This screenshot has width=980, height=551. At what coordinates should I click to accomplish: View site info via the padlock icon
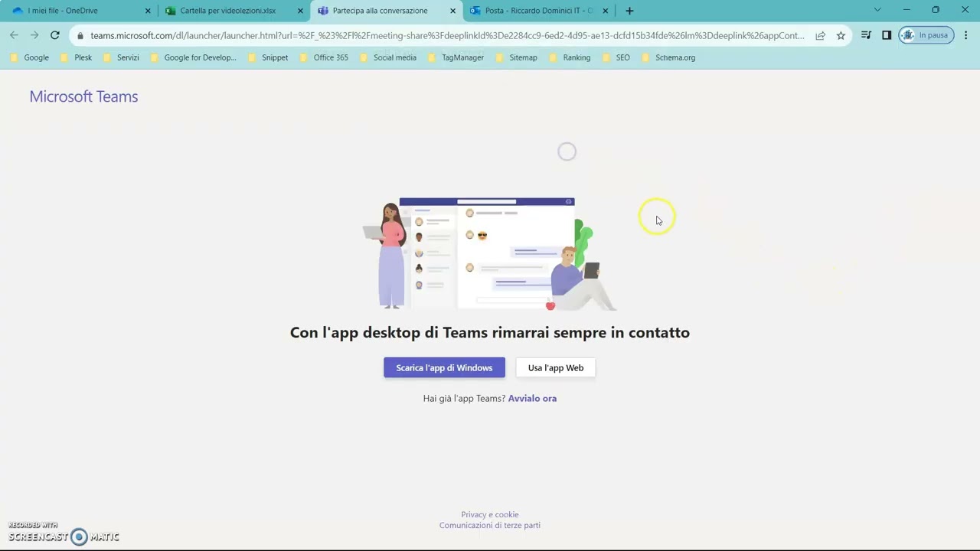[x=80, y=35]
